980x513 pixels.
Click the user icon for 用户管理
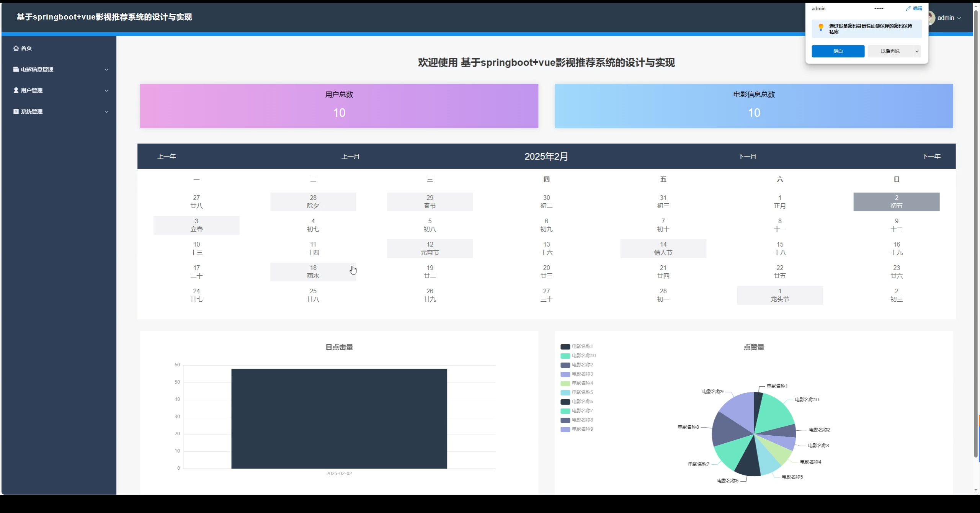pyautogui.click(x=16, y=90)
